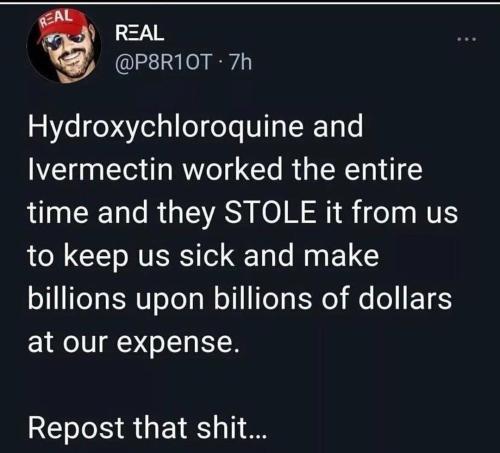Click the word Ivermectin in the tweet
Screen dimensions: 500x453
coord(100,169)
